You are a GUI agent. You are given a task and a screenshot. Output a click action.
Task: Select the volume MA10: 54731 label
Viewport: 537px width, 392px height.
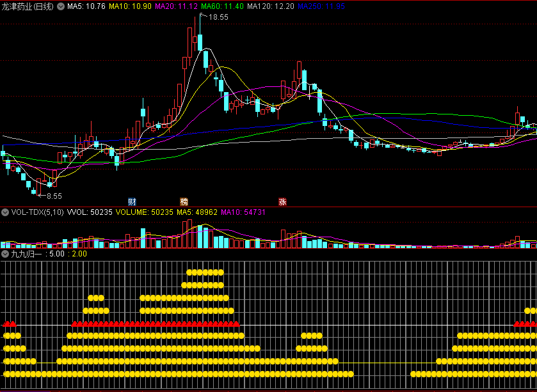[x=243, y=212]
